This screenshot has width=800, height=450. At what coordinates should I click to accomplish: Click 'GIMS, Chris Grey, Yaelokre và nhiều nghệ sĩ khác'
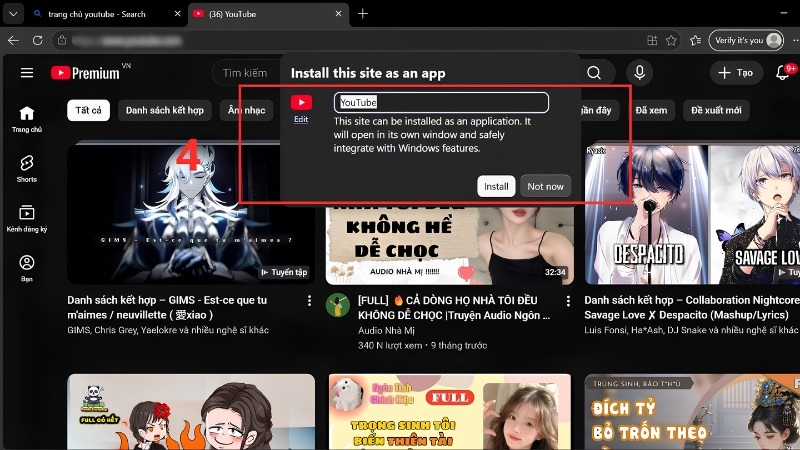(x=168, y=330)
